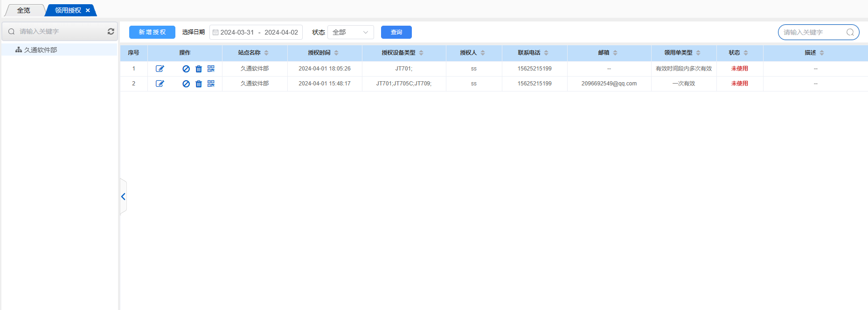868x310 pixels.
Task: Sort table by 站点名称 column
Action: click(x=266, y=53)
